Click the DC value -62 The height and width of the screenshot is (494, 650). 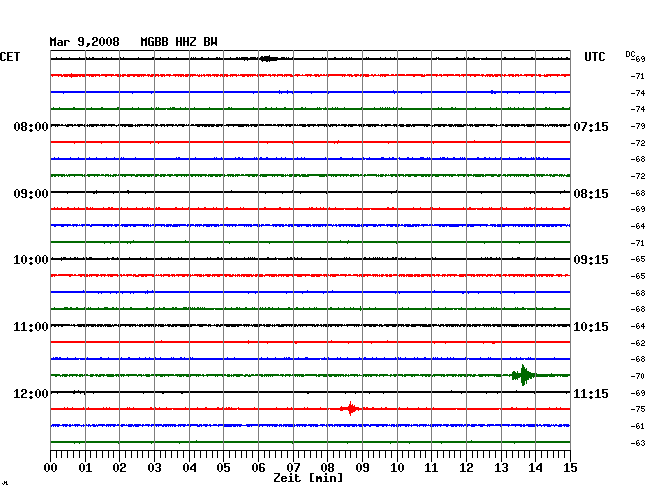pyautogui.click(x=638, y=343)
